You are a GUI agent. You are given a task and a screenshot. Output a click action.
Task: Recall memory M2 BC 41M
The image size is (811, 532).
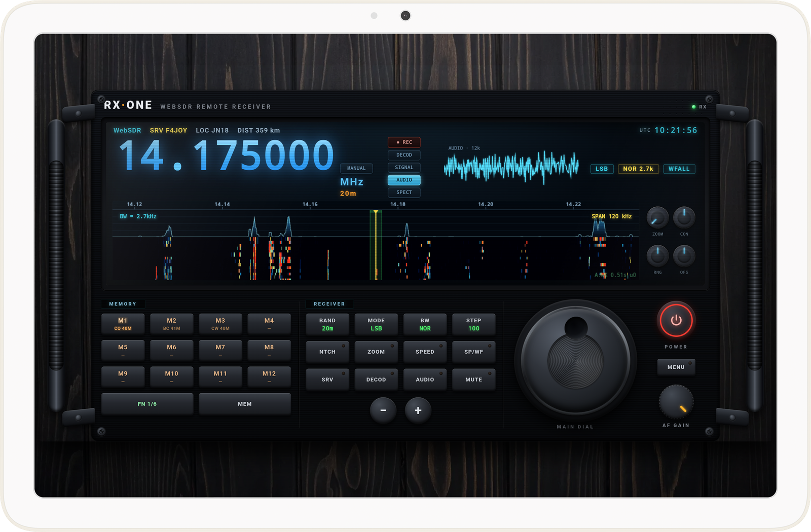[171, 324]
